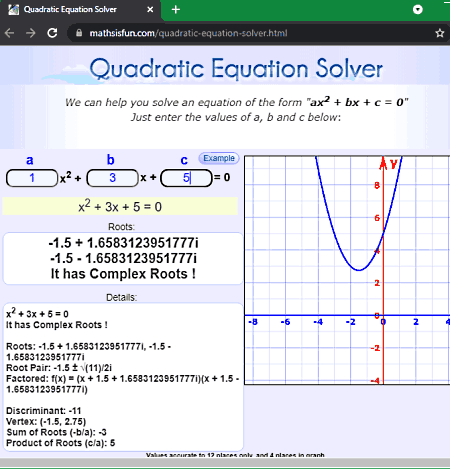
Task: Go back to the previous page
Action: click(x=9, y=33)
